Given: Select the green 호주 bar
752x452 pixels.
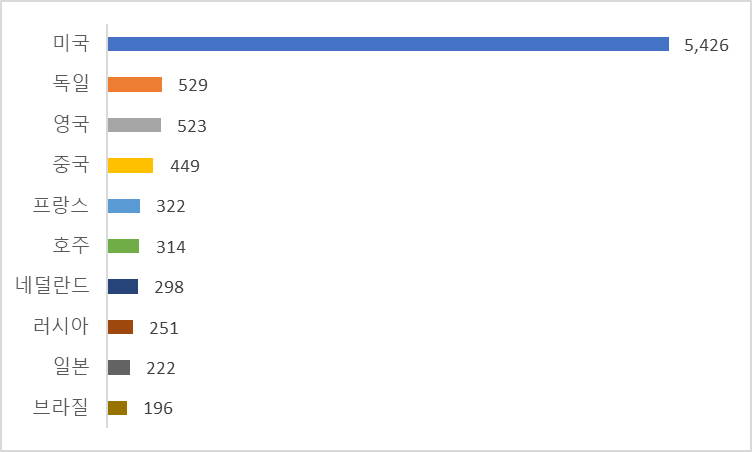Looking at the screenshot, I should pyautogui.click(x=123, y=246).
